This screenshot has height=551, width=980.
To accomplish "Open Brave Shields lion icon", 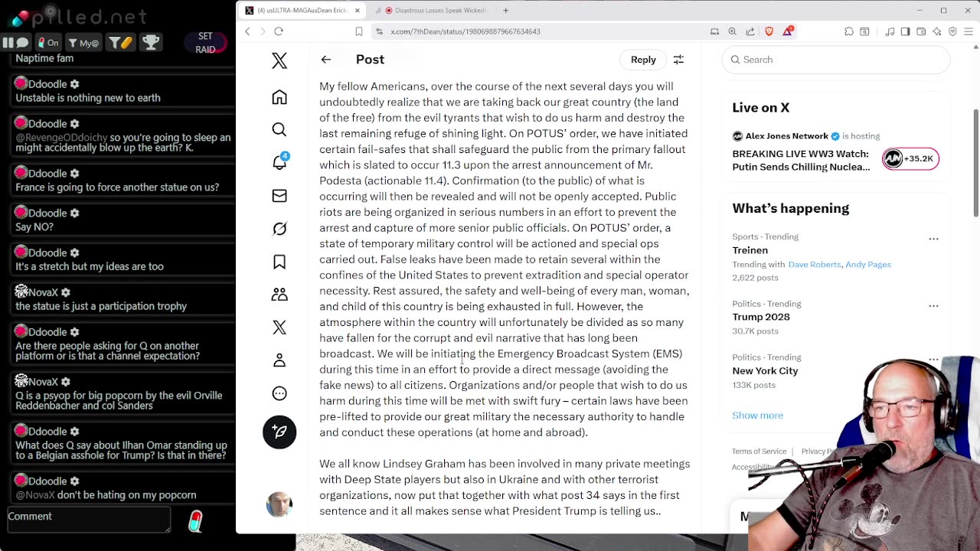I will pyautogui.click(x=769, y=31).
